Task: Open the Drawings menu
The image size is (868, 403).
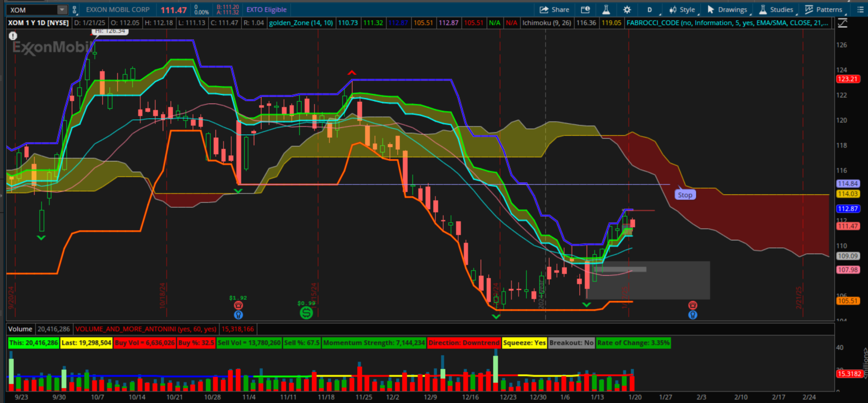Action: pyautogui.click(x=727, y=10)
